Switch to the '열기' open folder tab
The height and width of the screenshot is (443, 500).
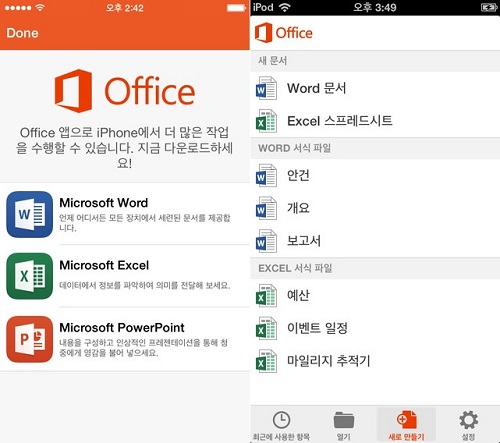coord(344,425)
